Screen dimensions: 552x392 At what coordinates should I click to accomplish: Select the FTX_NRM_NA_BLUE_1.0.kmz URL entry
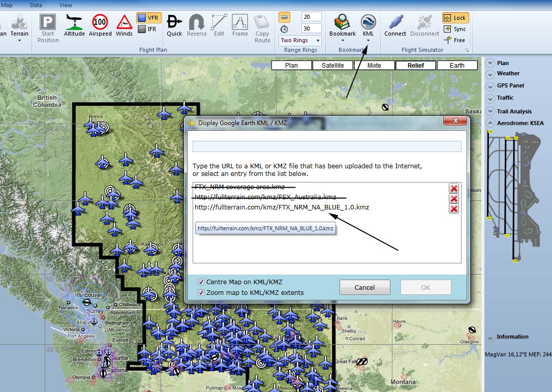tap(282, 207)
